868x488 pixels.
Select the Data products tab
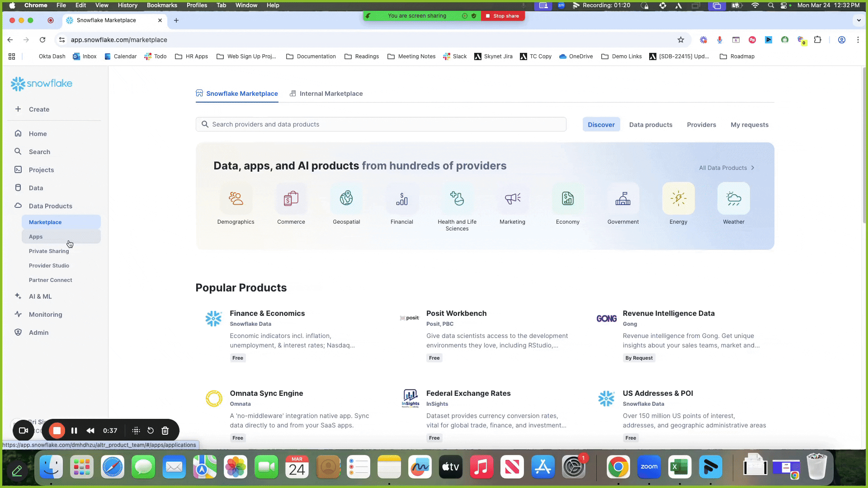pos(651,125)
